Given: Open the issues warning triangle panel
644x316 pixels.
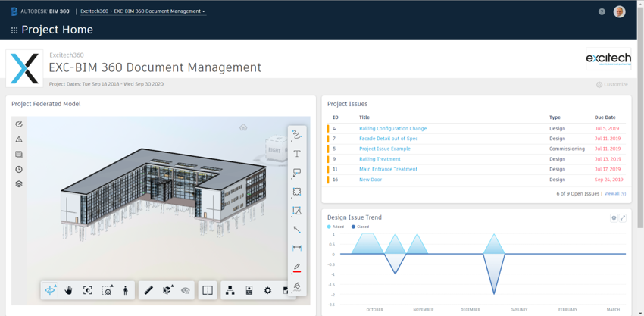Looking at the screenshot, I should [x=18, y=139].
